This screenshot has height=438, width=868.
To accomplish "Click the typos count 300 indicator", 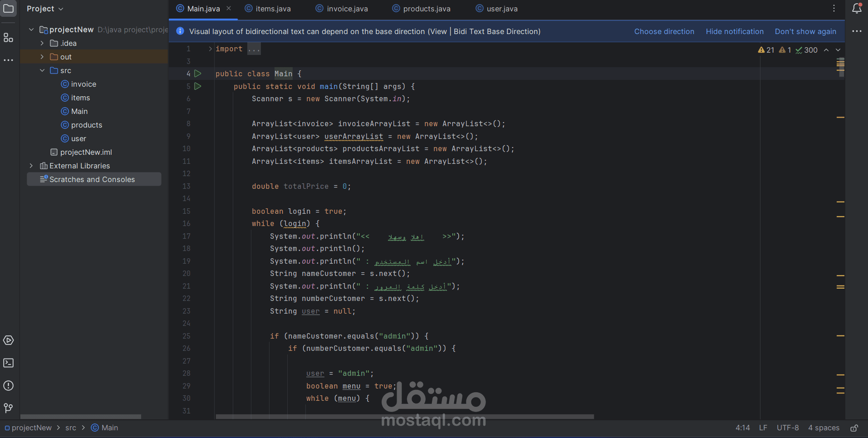I will [x=806, y=50].
